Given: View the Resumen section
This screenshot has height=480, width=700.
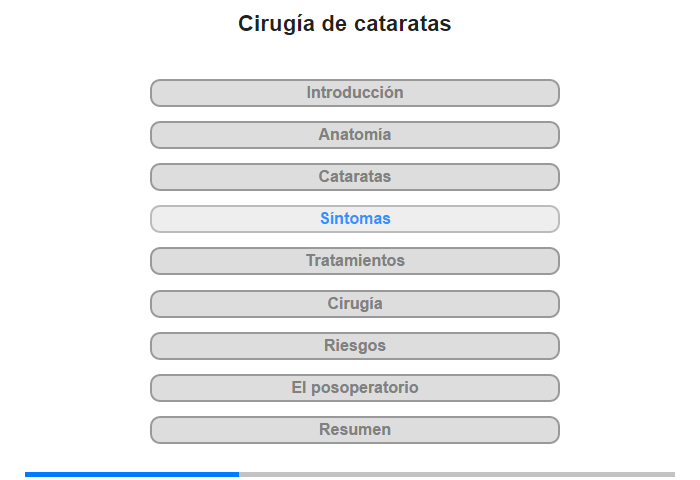Looking at the screenshot, I should [354, 430].
